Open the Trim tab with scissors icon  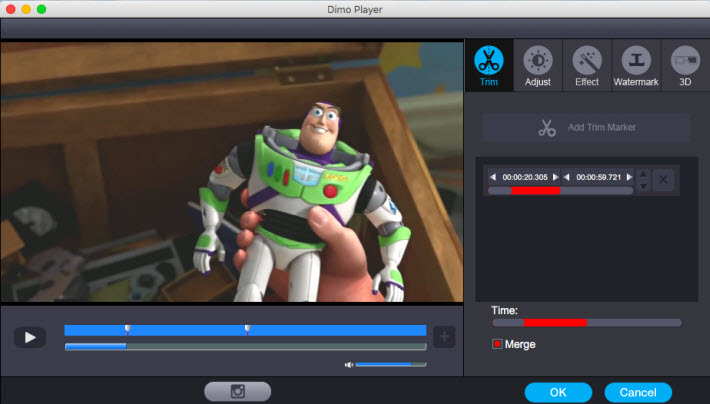(489, 66)
